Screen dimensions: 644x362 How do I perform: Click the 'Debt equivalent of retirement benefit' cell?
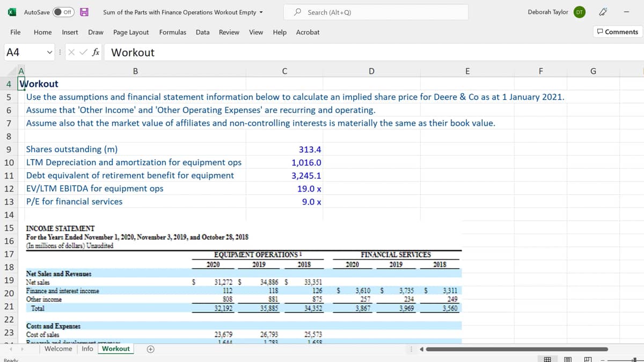135,175
